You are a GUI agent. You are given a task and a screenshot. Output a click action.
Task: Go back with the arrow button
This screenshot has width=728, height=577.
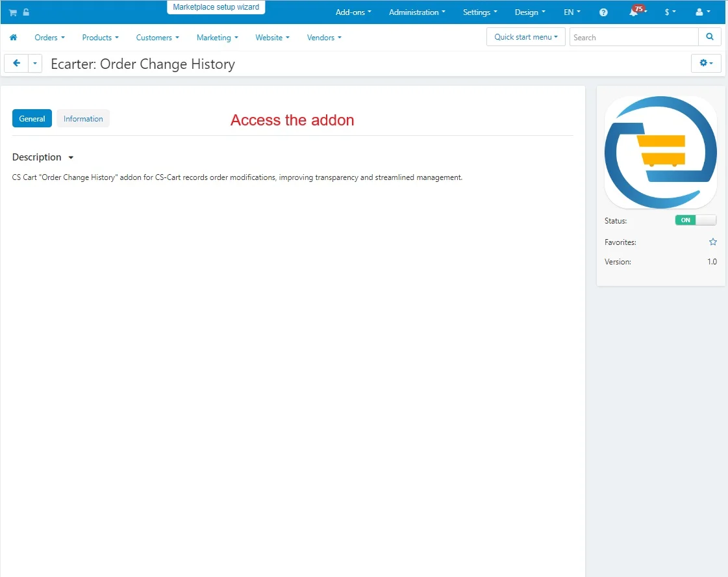coord(16,63)
